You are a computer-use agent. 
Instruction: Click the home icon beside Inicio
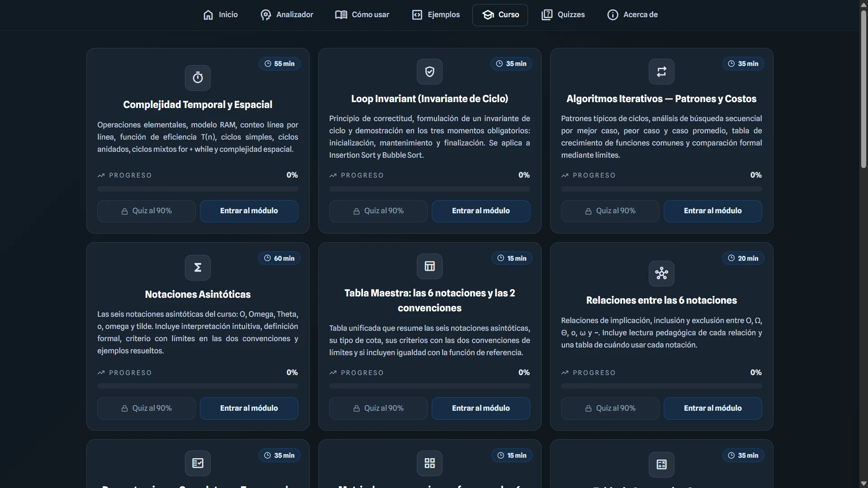[208, 15]
